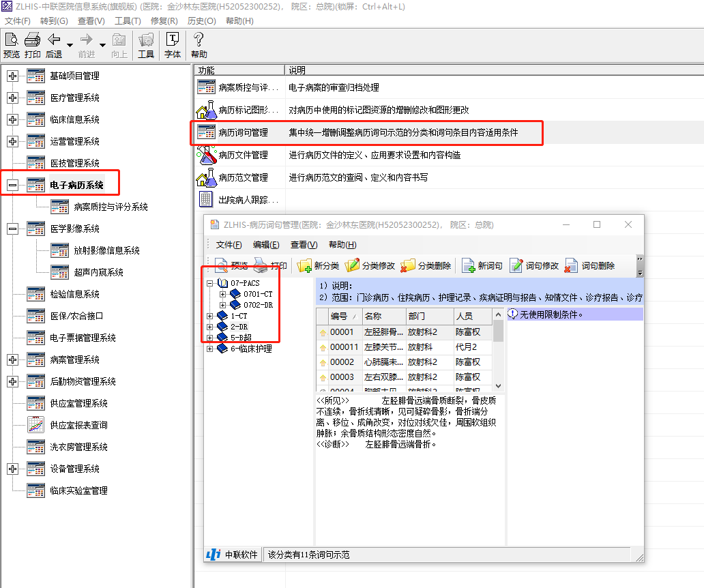Expand the 临床信息系统 tree node

click(12, 119)
